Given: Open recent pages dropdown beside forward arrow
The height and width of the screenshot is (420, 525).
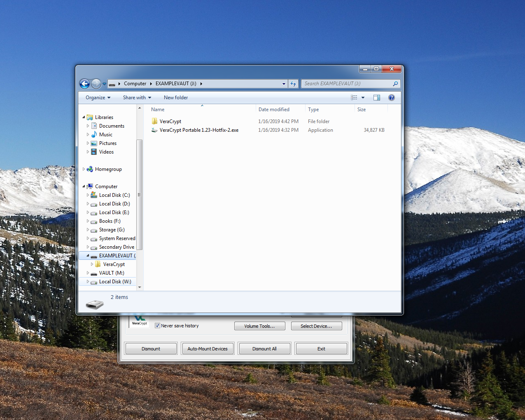Looking at the screenshot, I should pyautogui.click(x=104, y=84).
